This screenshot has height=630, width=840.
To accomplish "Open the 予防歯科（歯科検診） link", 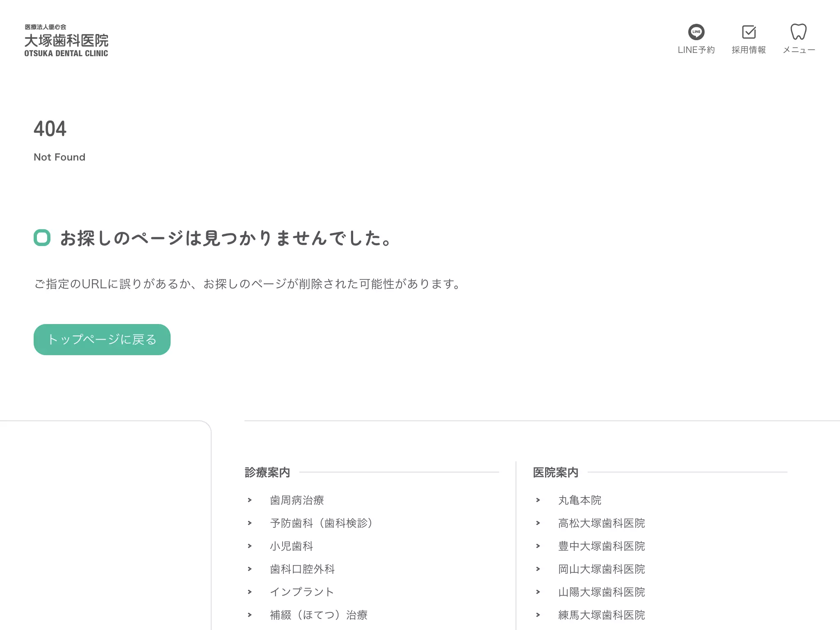I will pyautogui.click(x=322, y=523).
